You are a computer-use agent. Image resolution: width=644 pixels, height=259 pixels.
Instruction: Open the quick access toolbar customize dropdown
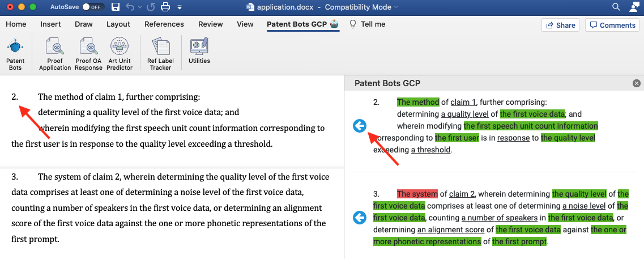click(180, 7)
